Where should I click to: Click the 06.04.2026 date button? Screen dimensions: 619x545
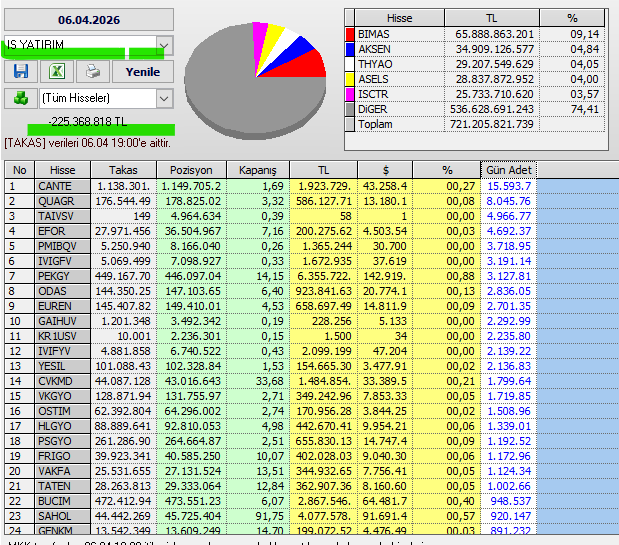(89, 20)
